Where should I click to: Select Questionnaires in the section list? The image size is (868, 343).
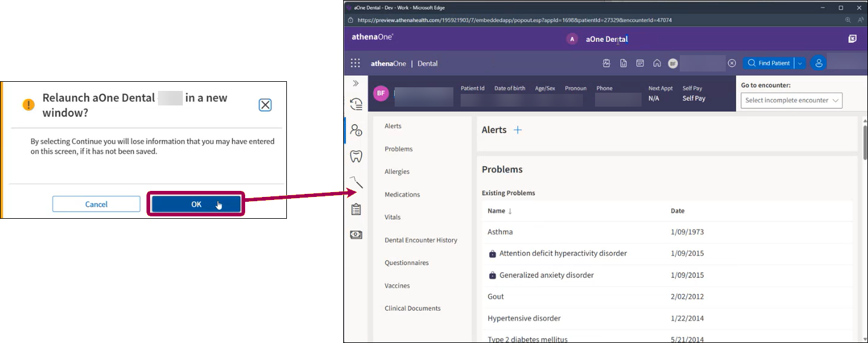coord(407,263)
